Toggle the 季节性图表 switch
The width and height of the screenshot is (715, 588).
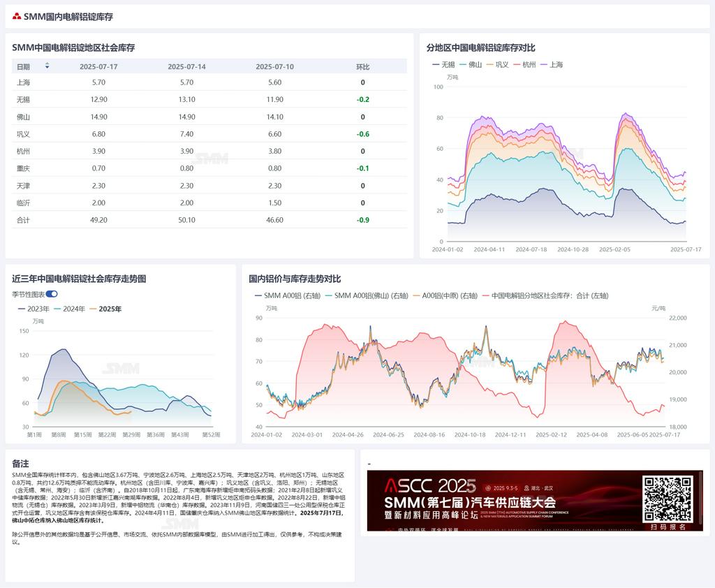click(x=52, y=294)
